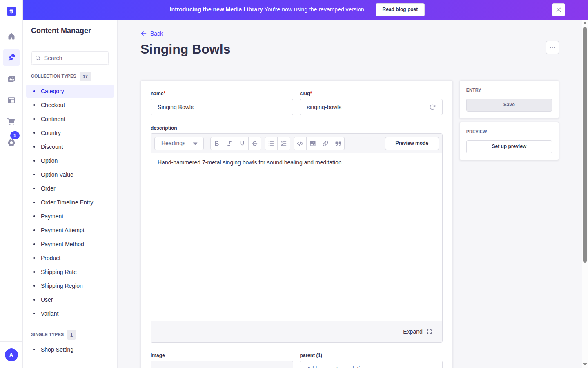Open the Headings dropdown

pos(179,144)
